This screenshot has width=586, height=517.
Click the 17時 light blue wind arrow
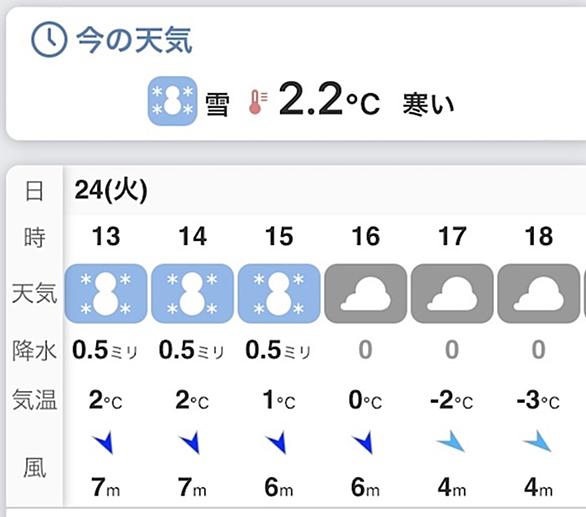tap(451, 441)
